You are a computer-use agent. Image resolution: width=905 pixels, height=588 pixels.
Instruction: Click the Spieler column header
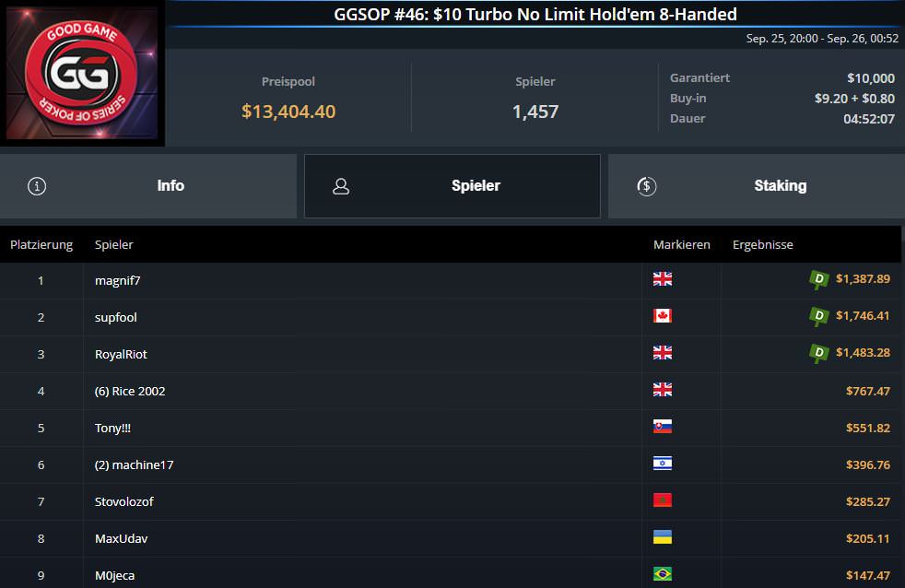point(113,244)
